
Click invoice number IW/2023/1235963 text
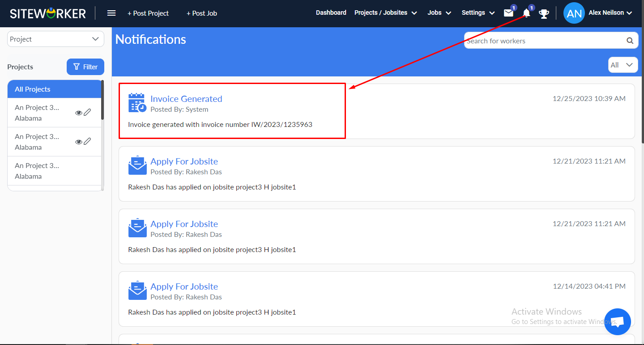pos(282,124)
